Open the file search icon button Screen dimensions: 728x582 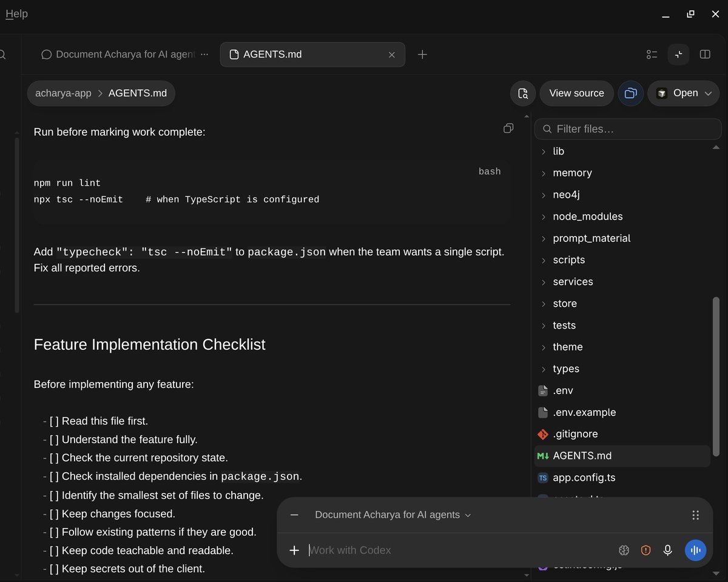pos(523,93)
